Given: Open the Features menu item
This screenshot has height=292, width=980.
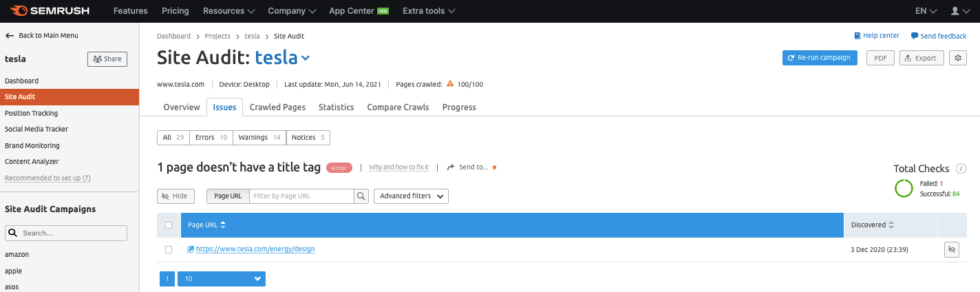Looking at the screenshot, I should (131, 11).
